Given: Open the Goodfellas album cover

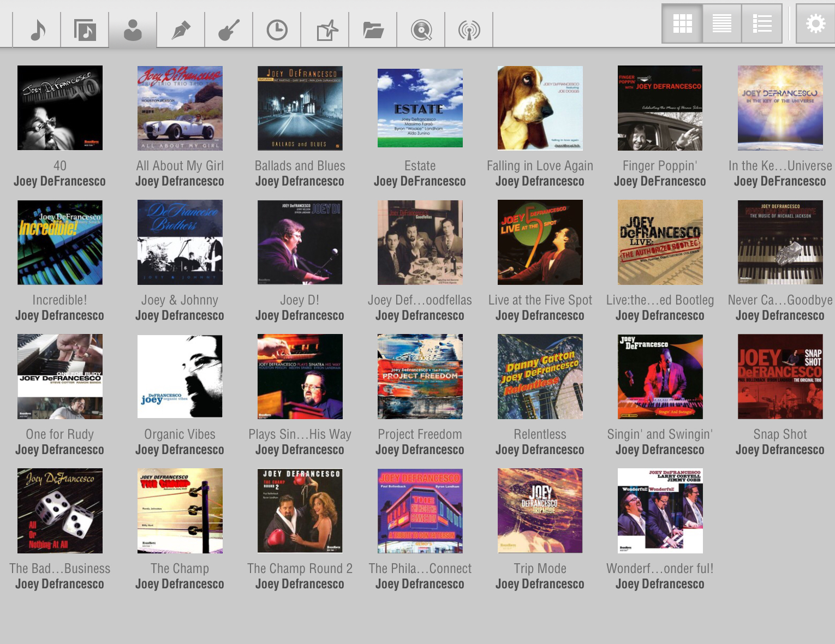Looking at the screenshot, I should [420, 242].
